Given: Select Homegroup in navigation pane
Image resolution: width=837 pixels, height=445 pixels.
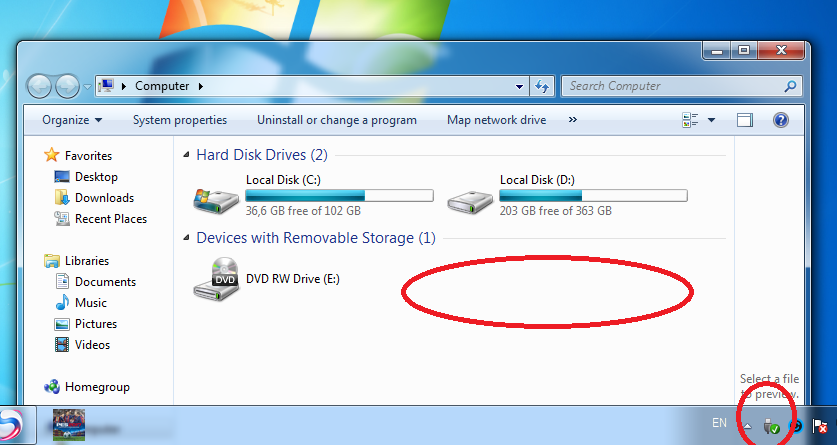Looking at the screenshot, I should click(x=97, y=387).
